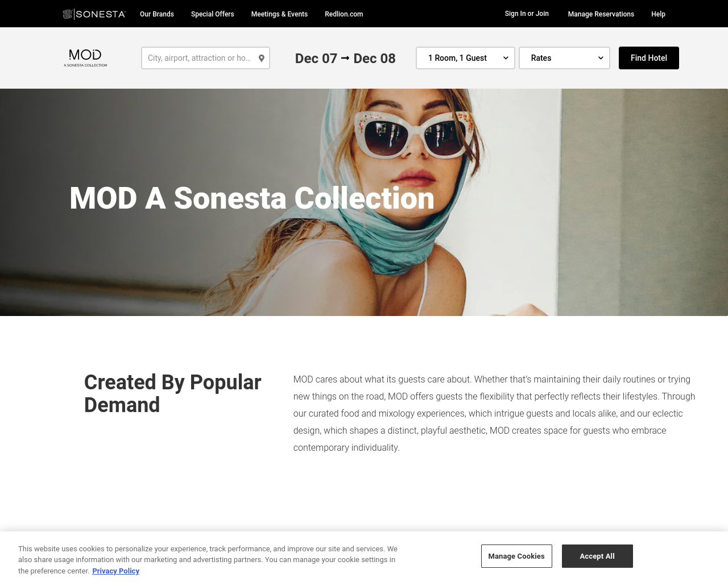728x582 pixels.
Task: Visit the Redlion.com link
Action: pos(344,14)
